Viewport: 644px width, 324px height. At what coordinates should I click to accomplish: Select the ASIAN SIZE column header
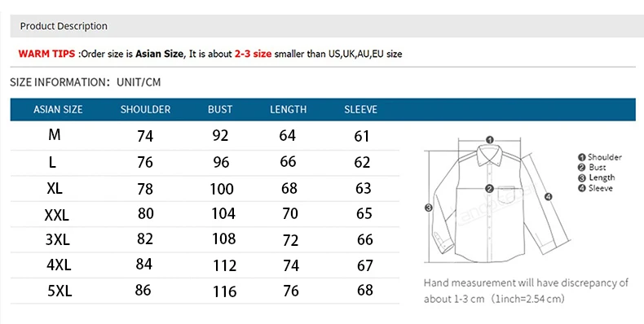point(58,110)
